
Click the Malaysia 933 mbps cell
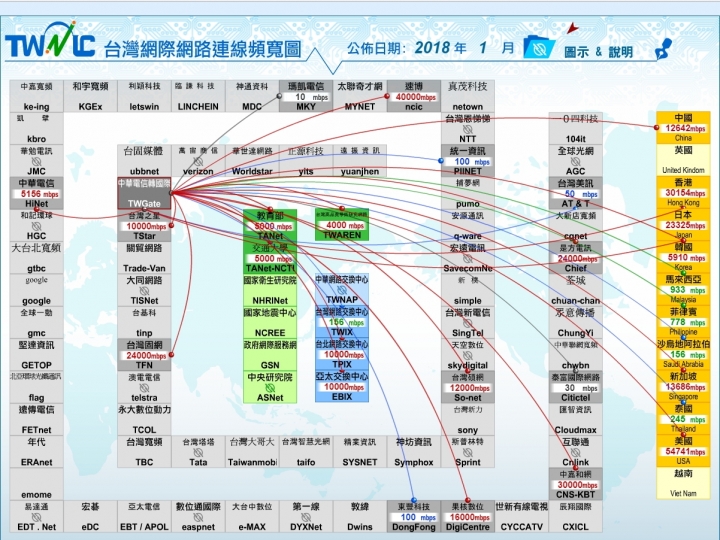(683, 289)
